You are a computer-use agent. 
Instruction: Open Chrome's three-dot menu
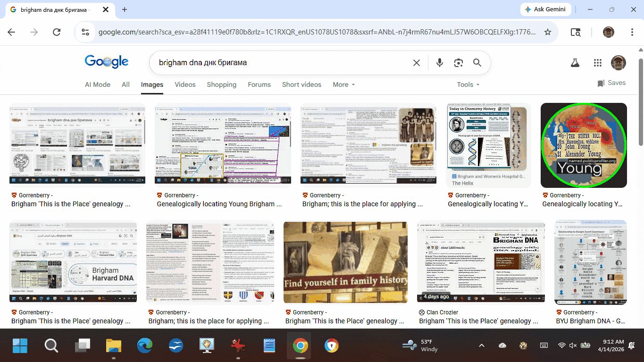point(632,32)
